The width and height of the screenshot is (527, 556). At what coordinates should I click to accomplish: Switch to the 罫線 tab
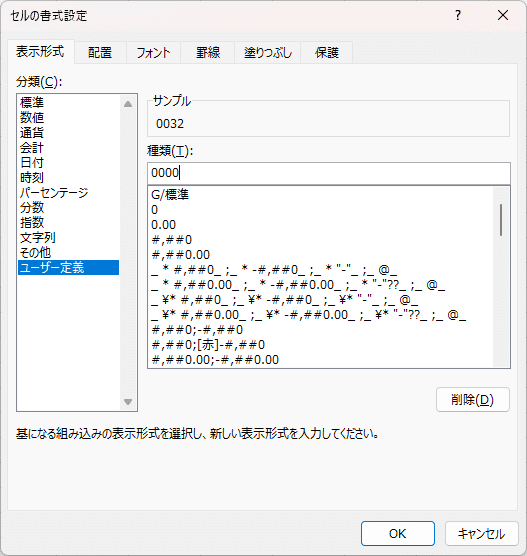(208, 53)
